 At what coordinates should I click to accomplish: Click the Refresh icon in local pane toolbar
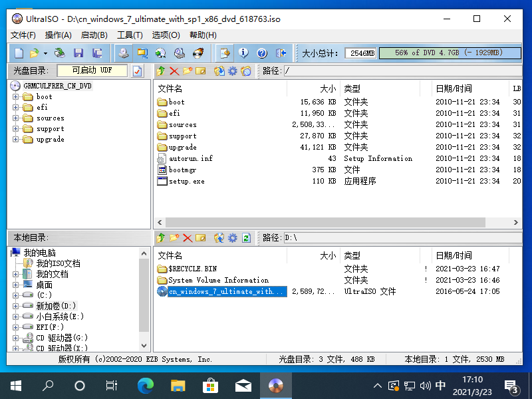pos(247,237)
